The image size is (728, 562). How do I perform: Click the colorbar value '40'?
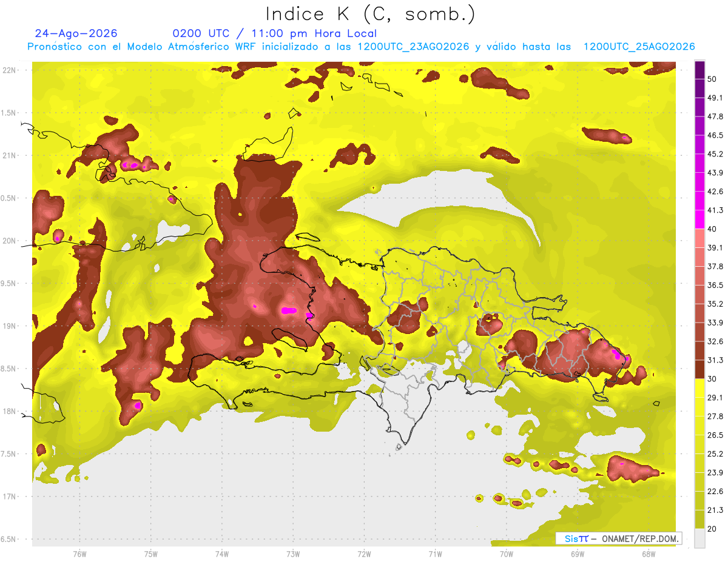[x=713, y=229]
